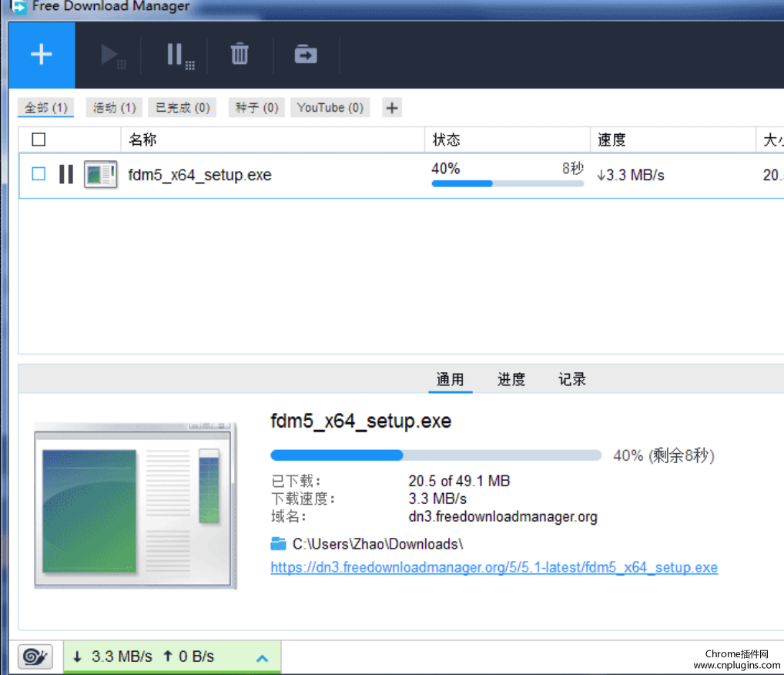This screenshot has height=675, width=784.
Task: Toggle snail mode speed limiter icon
Action: pyautogui.click(x=35, y=657)
